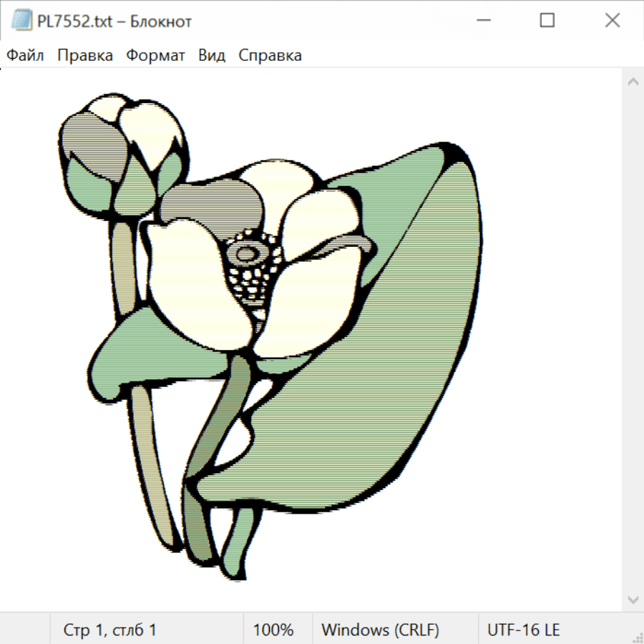Open the Справка menu
The image size is (644, 644).
pyautogui.click(x=270, y=56)
